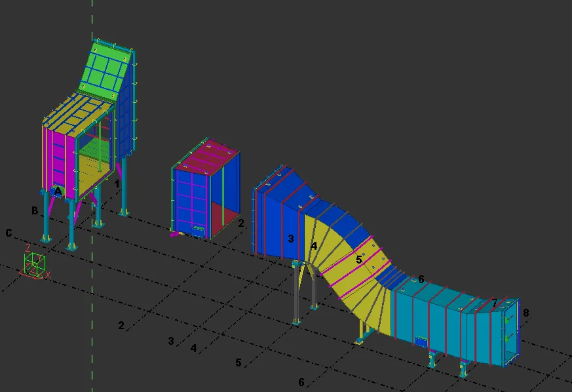Viewport: 572px width, 392px height.
Task: Click small vent plate on middle box base
Action: [x=198, y=230]
